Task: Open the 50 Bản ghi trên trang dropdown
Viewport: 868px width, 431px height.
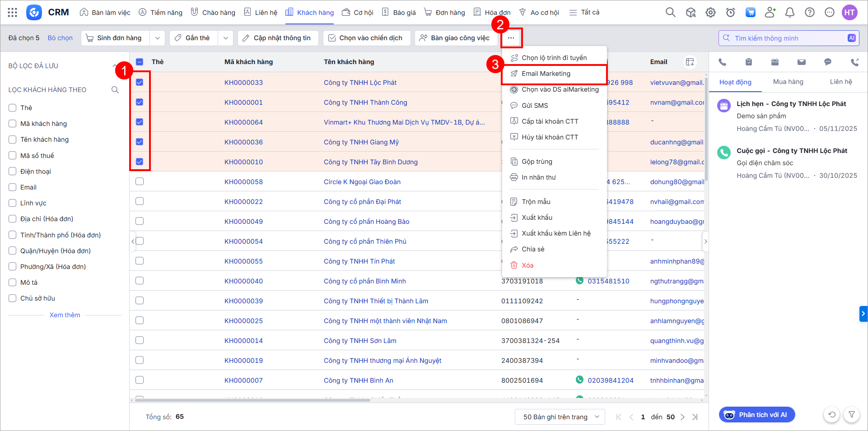Action: tap(560, 417)
